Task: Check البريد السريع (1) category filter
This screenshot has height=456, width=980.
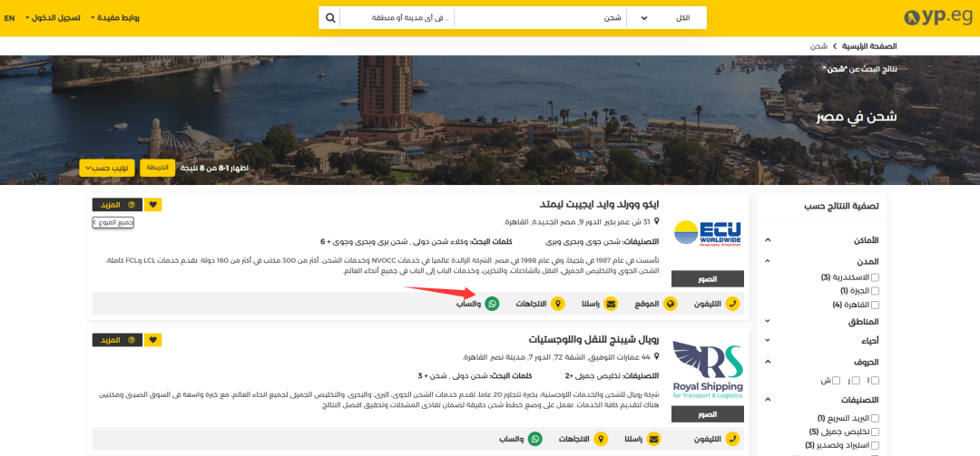Action: point(875,418)
